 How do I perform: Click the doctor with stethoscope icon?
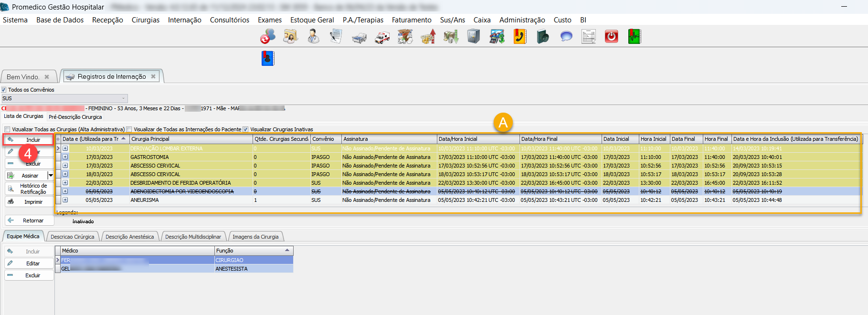pos(313,37)
